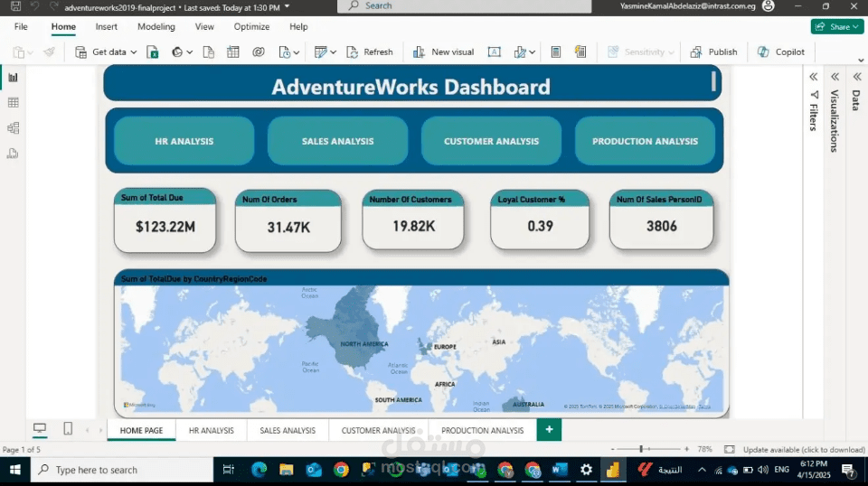Open the HR ANALYSIS page tab
The image size is (868, 486).
(212, 430)
